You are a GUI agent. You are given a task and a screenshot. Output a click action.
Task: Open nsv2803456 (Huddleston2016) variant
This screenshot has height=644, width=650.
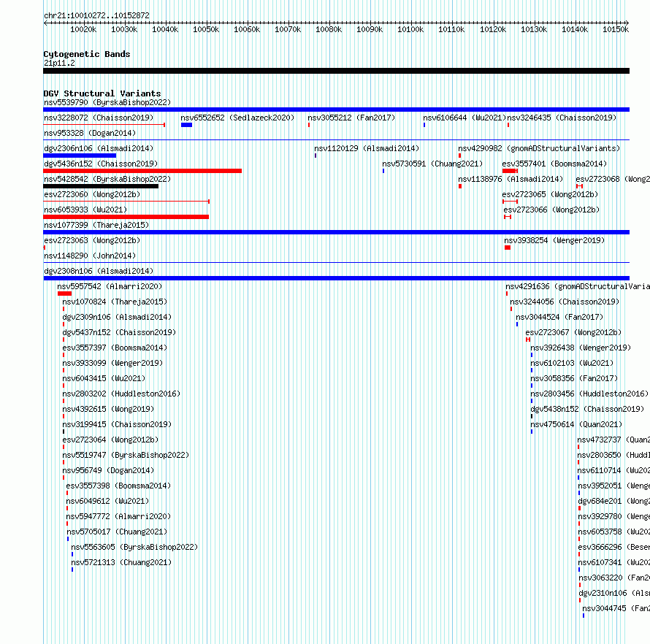(589, 394)
